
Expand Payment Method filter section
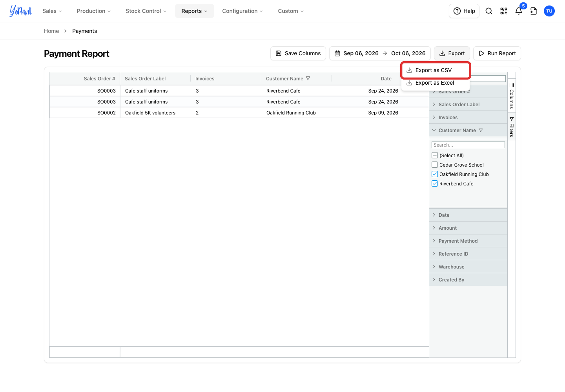pyautogui.click(x=468, y=241)
